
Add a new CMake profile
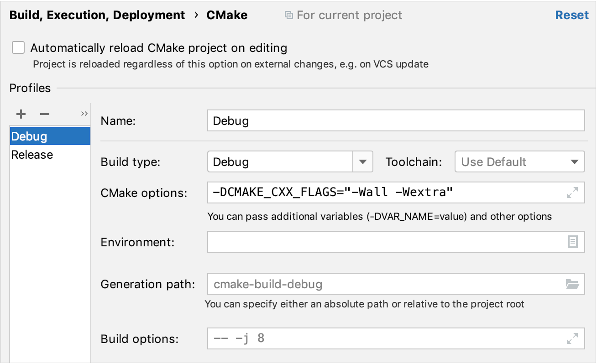pyautogui.click(x=21, y=114)
